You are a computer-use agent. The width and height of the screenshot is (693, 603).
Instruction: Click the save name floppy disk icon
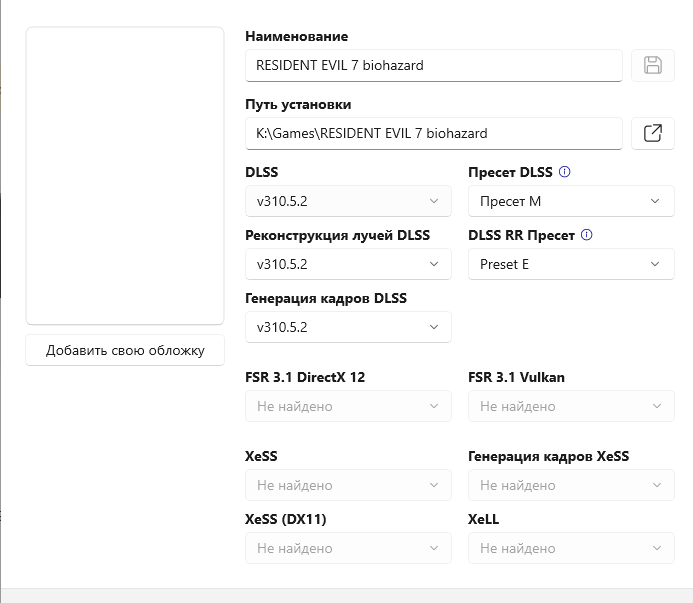pos(653,66)
